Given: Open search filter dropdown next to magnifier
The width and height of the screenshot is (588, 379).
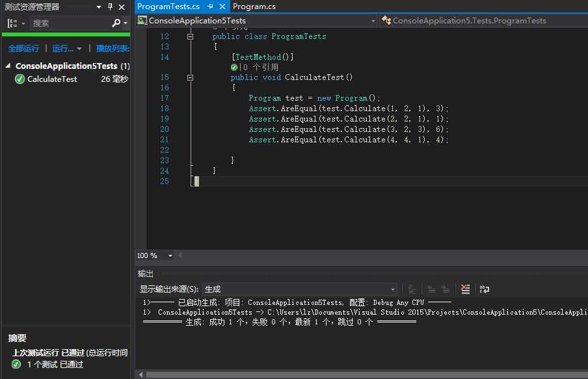Looking at the screenshot, I should point(126,23).
